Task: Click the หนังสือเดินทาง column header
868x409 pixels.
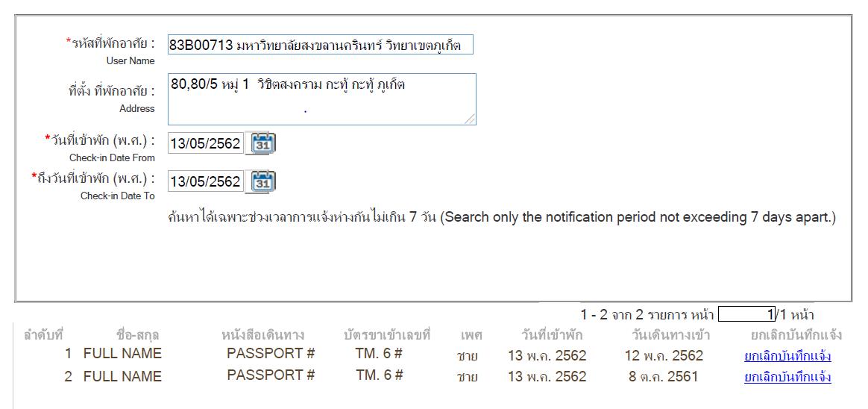Action: tap(262, 335)
